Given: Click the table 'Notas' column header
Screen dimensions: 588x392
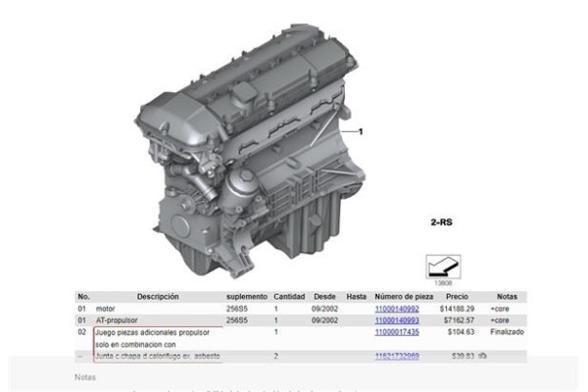Looking at the screenshot, I should [507, 297].
